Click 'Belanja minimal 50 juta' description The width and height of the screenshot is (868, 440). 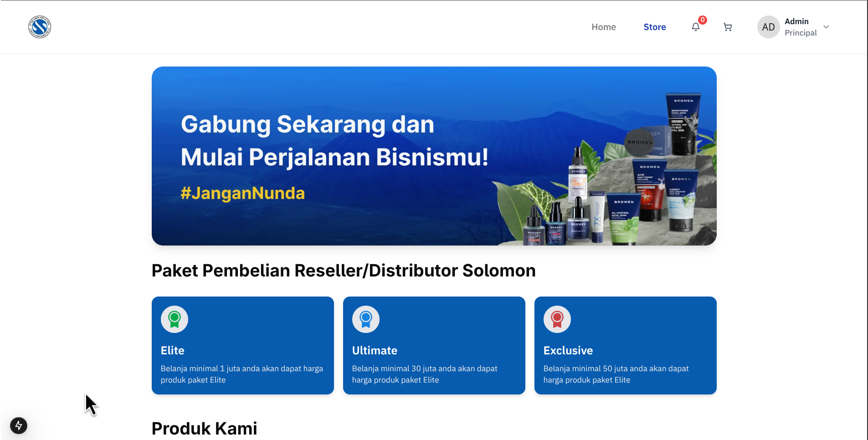pos(616,374)
